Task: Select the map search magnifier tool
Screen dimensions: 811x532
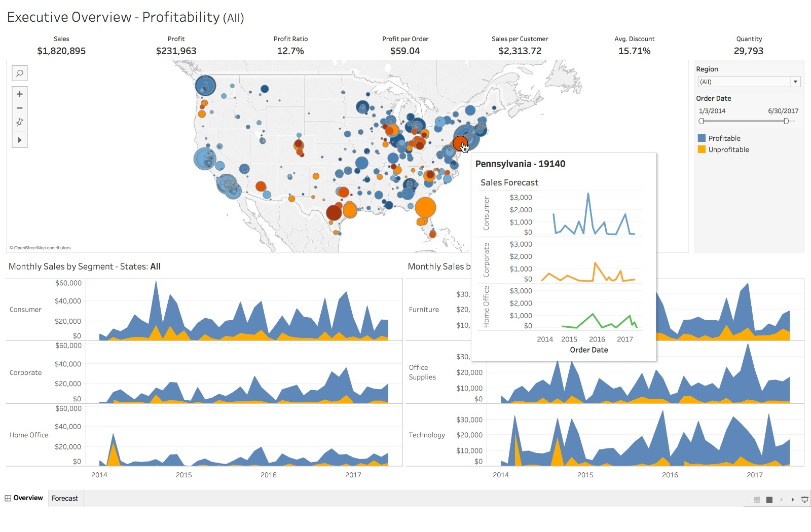Action: click(19, 73)
